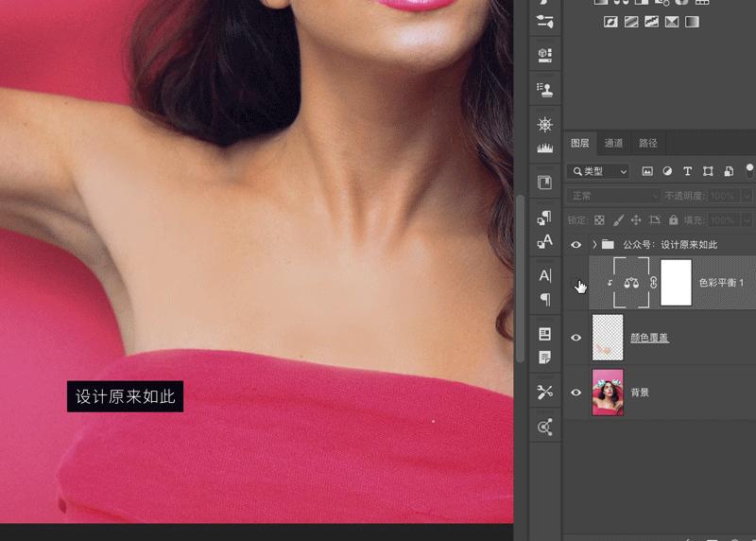The width and height of the screenshot is (756, 541).
Task: Select the 颜色覆盖 layer name
Action: point(649,338)
